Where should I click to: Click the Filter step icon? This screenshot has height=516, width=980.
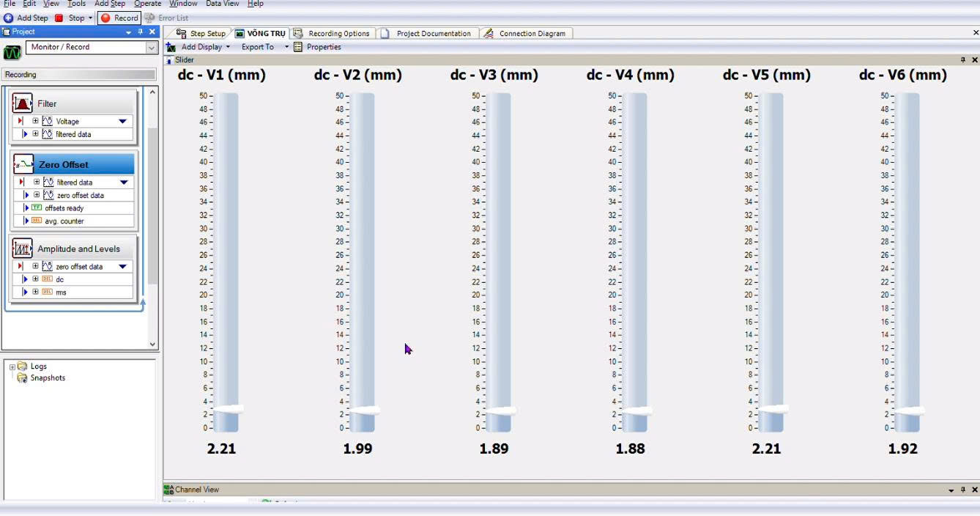(x=22, y=103)
